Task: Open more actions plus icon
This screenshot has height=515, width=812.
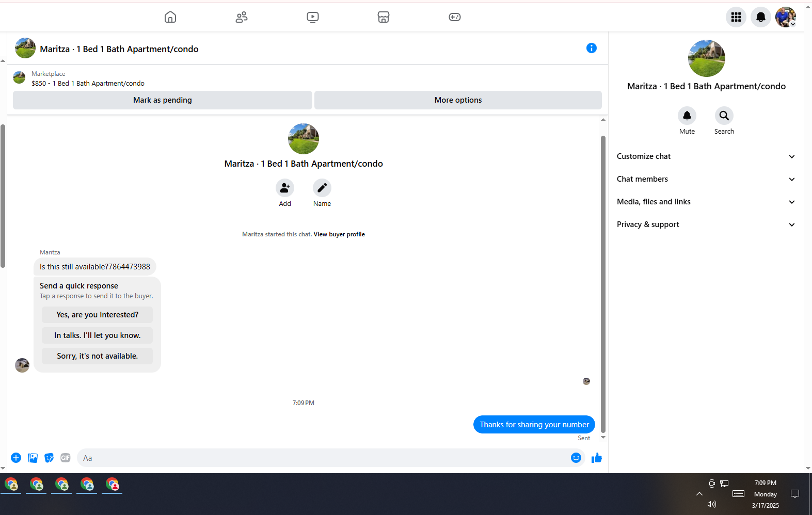Action: (16, 458)
